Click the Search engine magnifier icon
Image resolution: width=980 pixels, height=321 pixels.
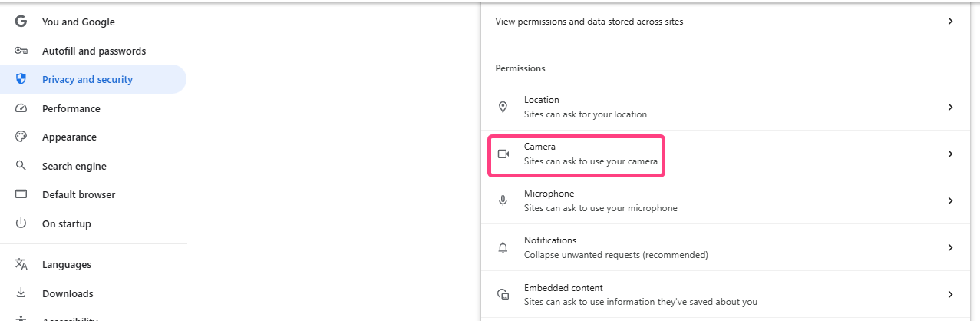pos(21,166)
